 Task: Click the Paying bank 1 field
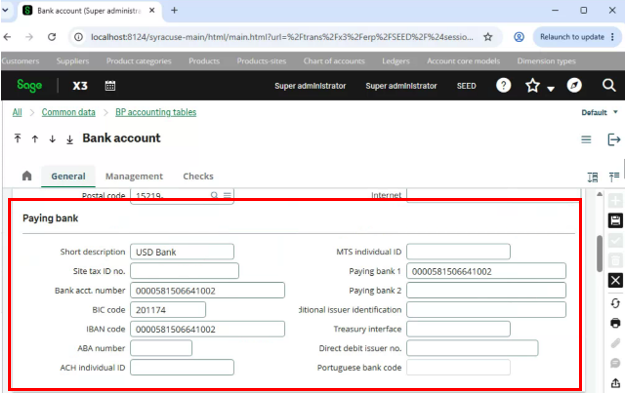click(486, 271)
